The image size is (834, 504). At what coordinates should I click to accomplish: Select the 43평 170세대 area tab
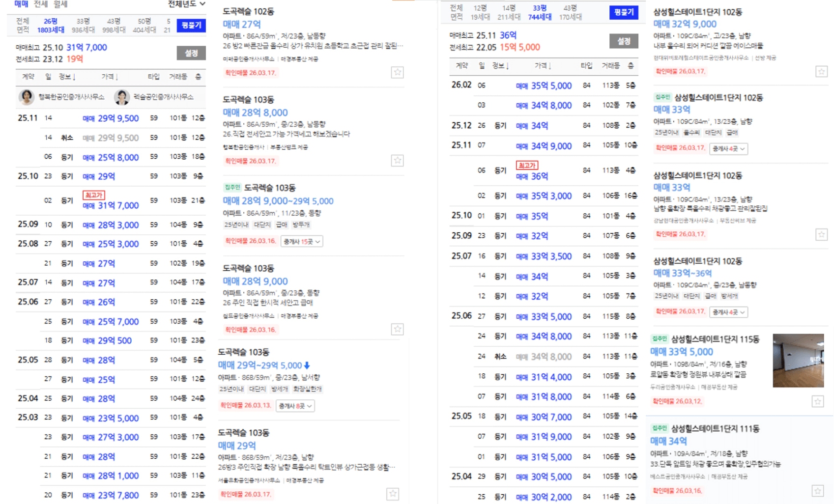pos(570,12)
